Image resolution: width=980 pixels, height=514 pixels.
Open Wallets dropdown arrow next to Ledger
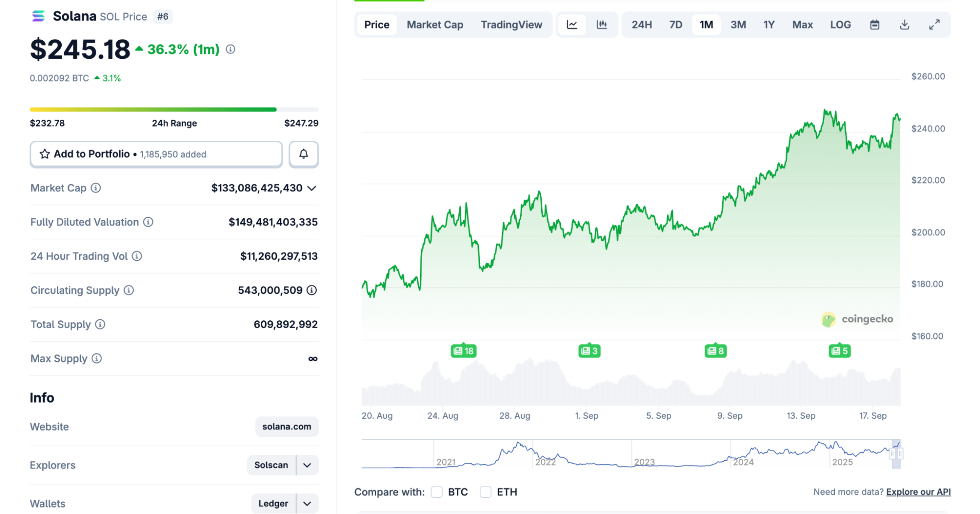[x=307, y=504]
